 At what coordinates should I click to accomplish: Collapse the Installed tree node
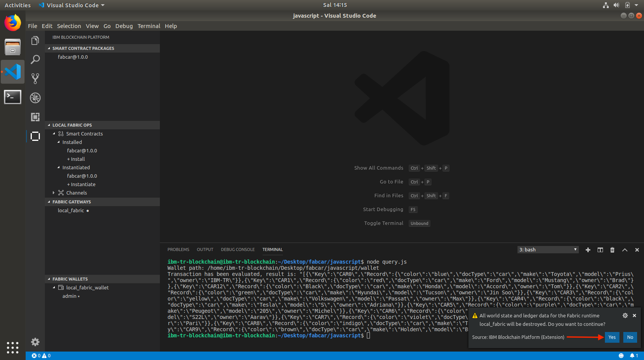pos(59,142)
